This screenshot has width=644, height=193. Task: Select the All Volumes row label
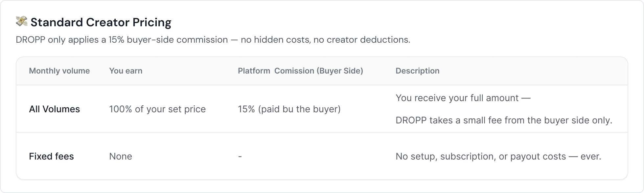pos(54,109)
